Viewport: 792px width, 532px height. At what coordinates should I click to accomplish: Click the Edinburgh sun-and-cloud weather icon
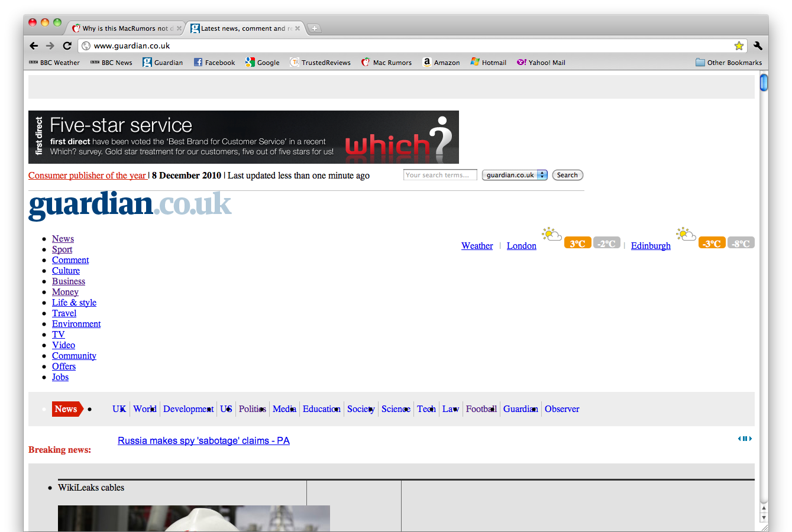pyautogui.click(x=686, y=234)
